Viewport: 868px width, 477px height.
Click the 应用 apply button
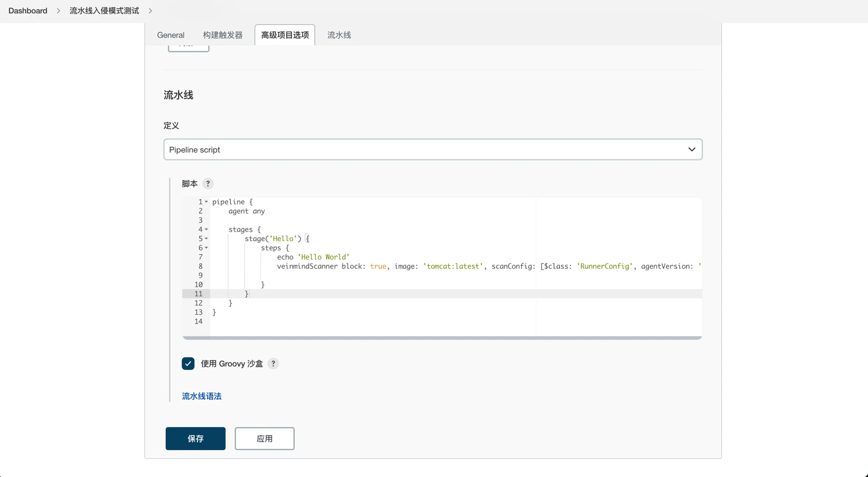(x=264, y=438)
